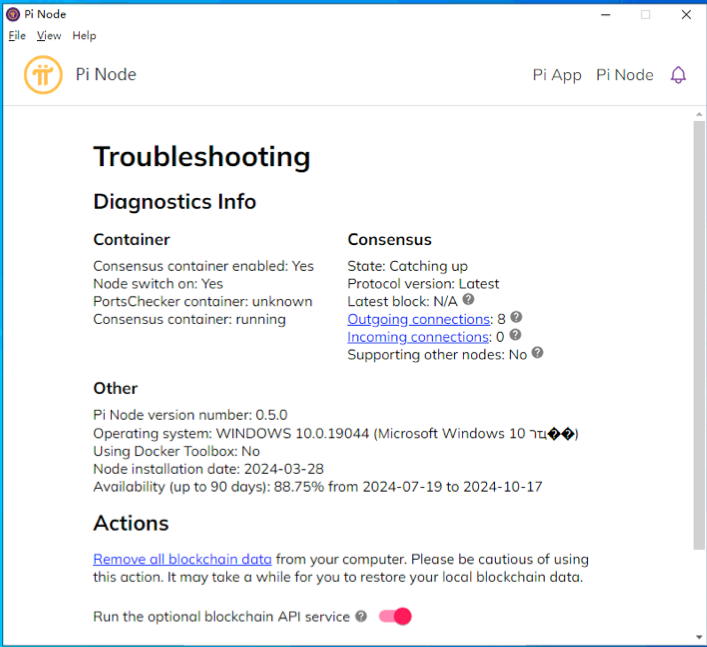Click 'Node installation date: 2024-03-28' line

(208, 469)
